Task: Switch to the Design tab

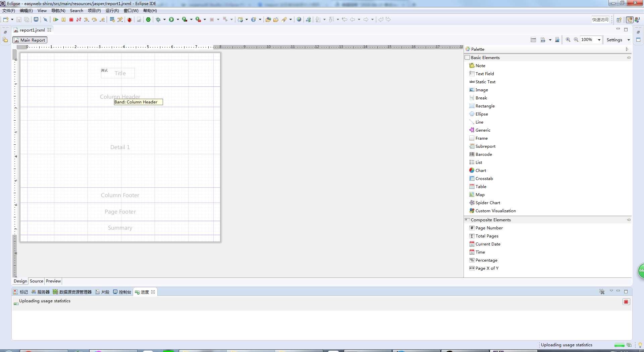Action: [x=20, y=281]
